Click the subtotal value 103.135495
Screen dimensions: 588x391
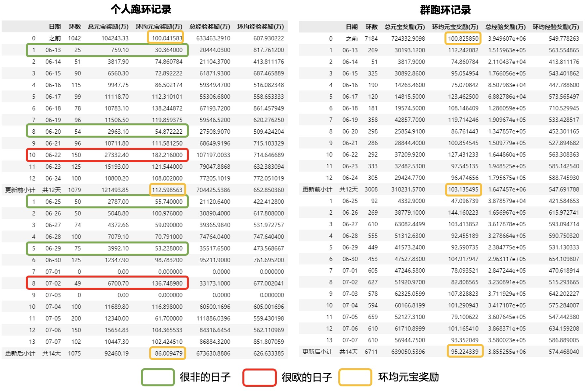click(x=463, y=190)
